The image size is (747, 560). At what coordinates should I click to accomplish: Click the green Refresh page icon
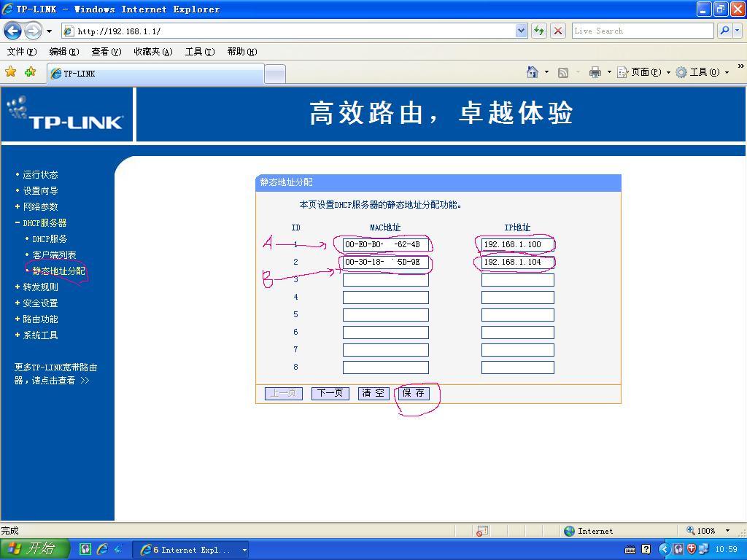click(539, 31)
